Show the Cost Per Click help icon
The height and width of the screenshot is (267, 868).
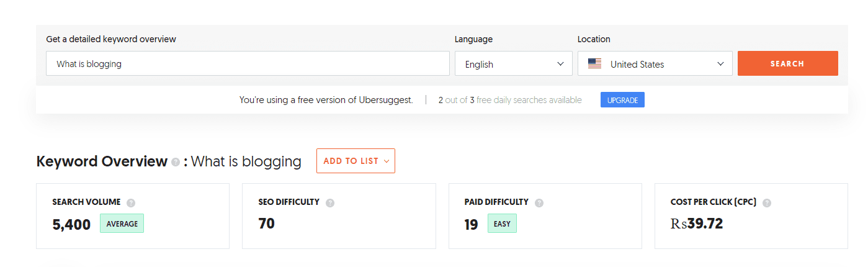pyautogui.click(x=767, y=202)
